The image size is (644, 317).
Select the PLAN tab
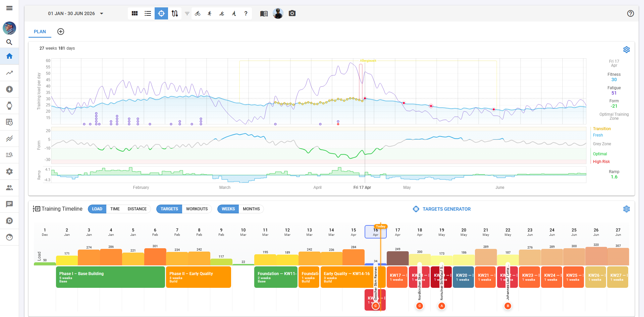point(40,32)
